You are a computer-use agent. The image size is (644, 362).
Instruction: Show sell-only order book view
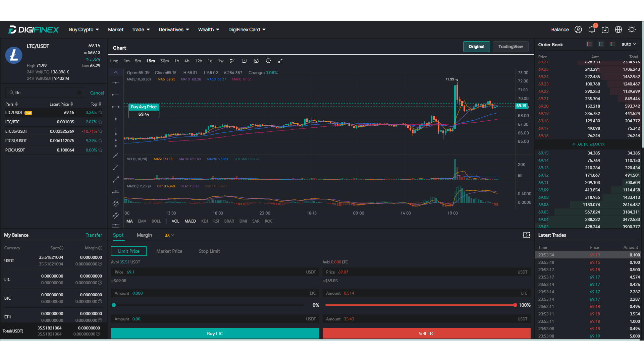tap(589, 44)
